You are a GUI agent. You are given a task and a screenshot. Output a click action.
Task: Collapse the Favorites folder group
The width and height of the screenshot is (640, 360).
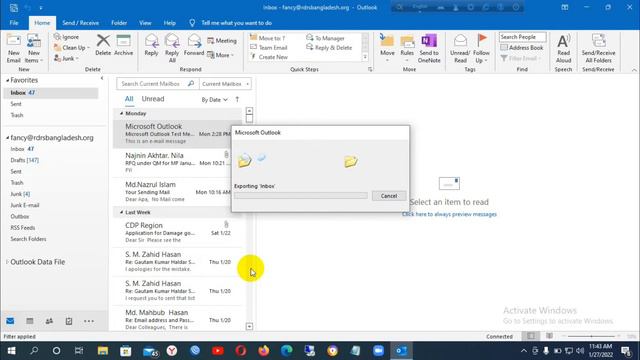coord(8,80)
